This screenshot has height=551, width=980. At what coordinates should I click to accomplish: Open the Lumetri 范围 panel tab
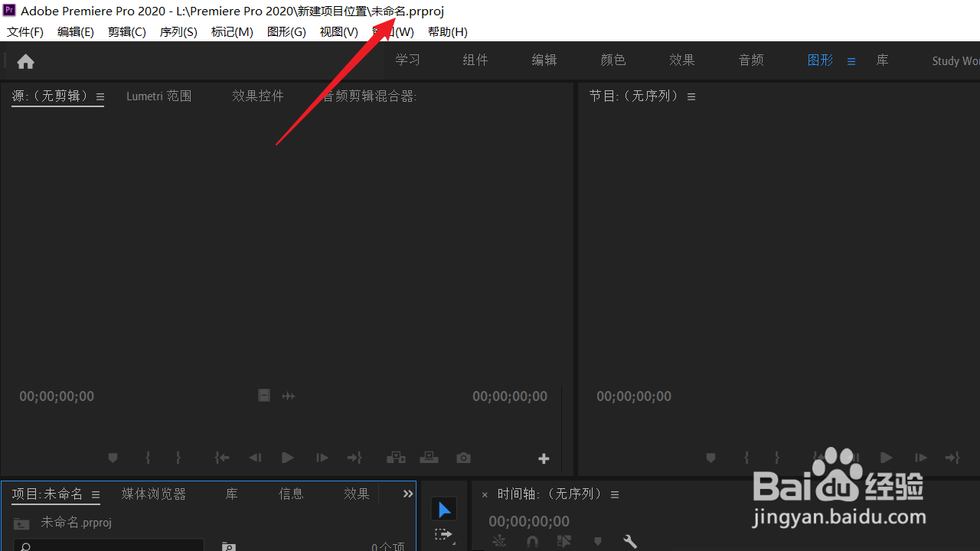point(159,96)
